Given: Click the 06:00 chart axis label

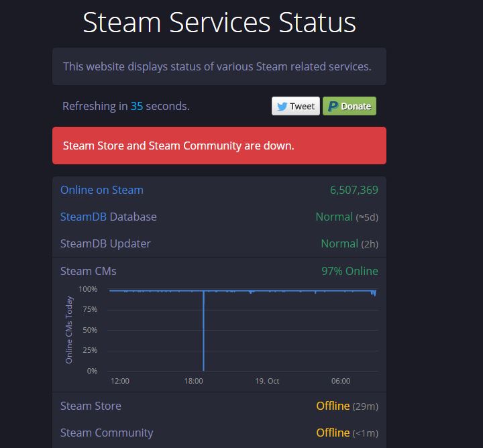Looking at the screenshot, I should [x=341, y=381].
